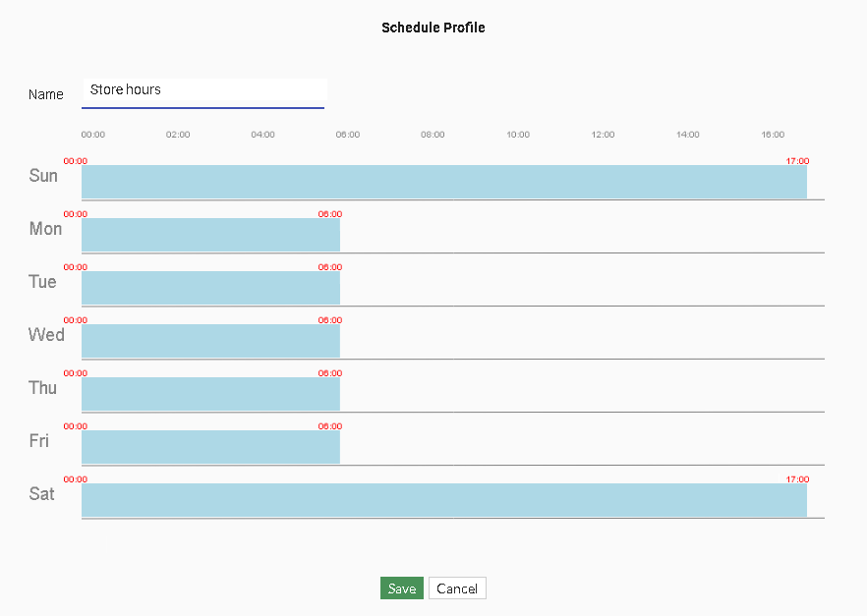Click the 08:00 timeline header label
The height and width of the screenshot is (616, 867).
433,135
